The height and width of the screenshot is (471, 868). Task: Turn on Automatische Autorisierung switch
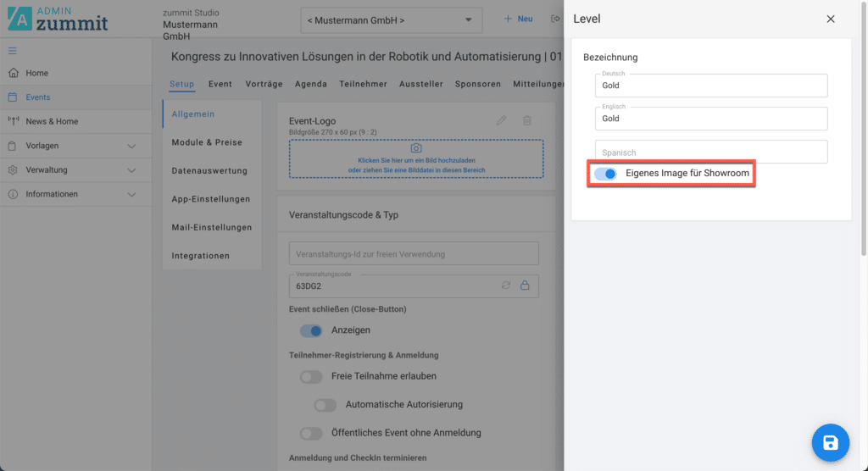tap(325, 405)
